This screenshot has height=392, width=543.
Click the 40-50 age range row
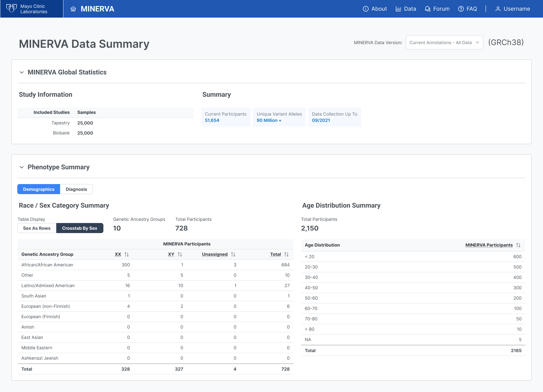413,288
